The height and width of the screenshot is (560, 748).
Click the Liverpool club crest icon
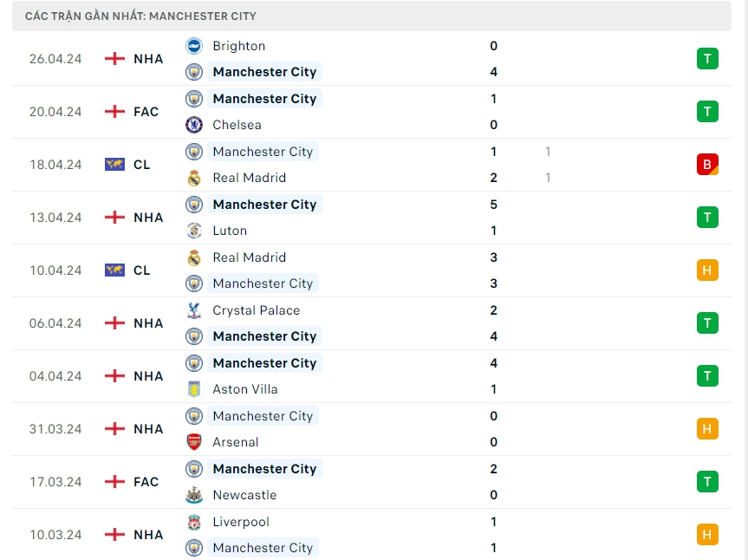point(194,522)
